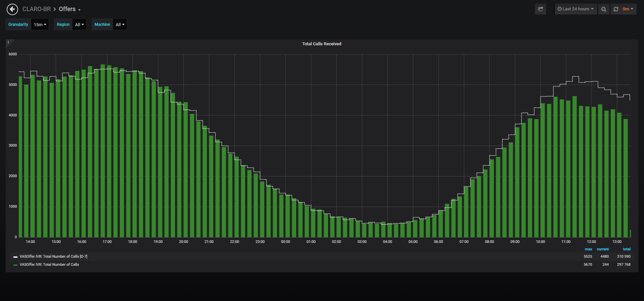
Task: Sort legend by total column header
Action: tap(627, 249)
